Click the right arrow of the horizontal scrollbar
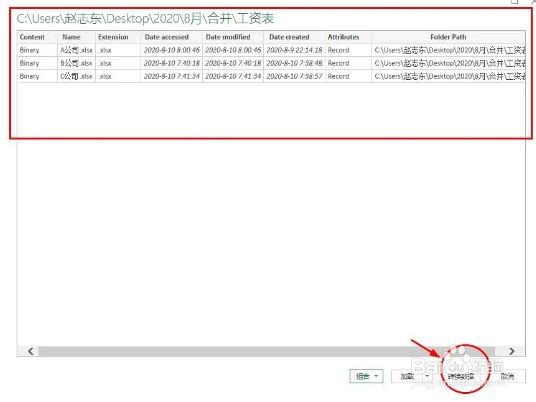This screenshot has height=402, width=536. 512,351
